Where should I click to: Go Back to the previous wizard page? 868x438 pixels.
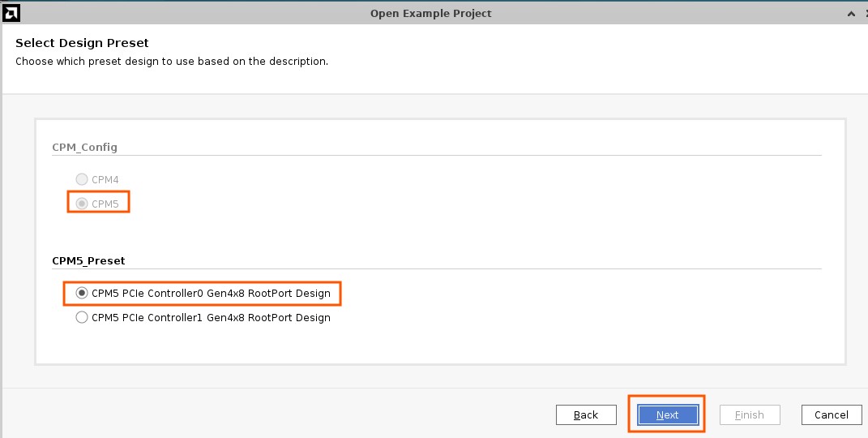pyautogui.click(x=585, y=414)
